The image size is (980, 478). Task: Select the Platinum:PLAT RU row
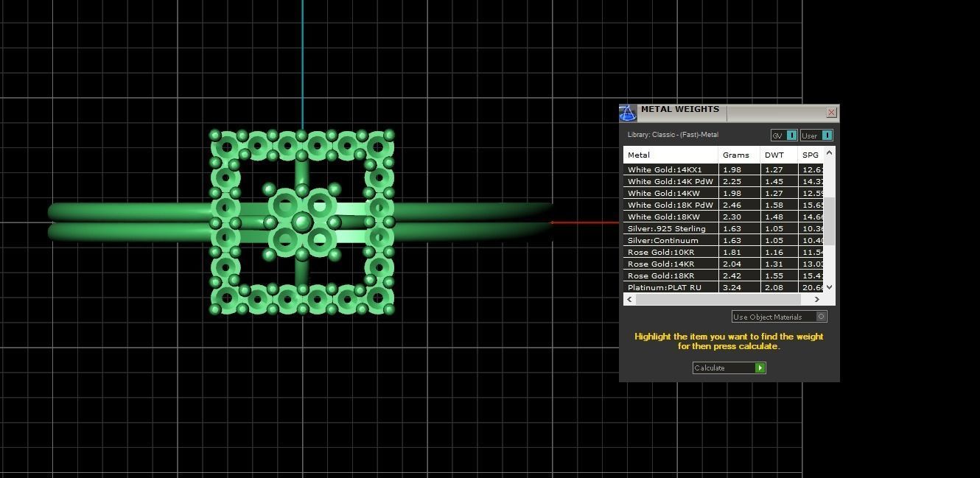pos(724,287)
